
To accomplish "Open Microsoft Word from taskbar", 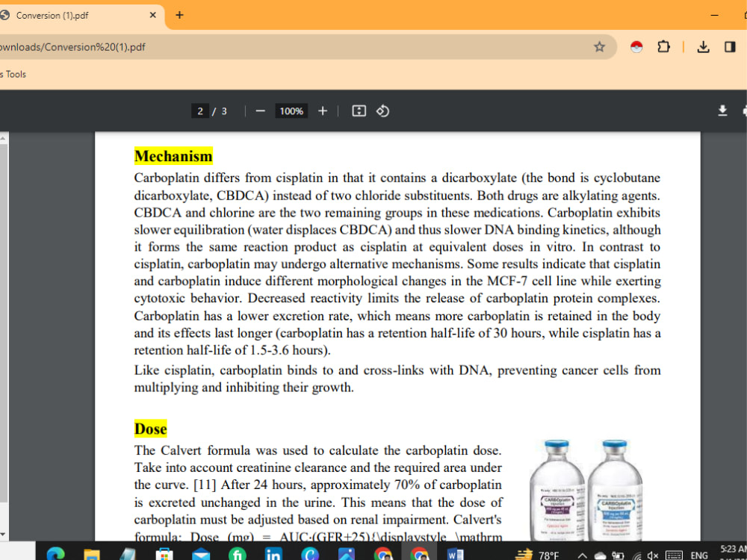I will [x=456, y=554].
